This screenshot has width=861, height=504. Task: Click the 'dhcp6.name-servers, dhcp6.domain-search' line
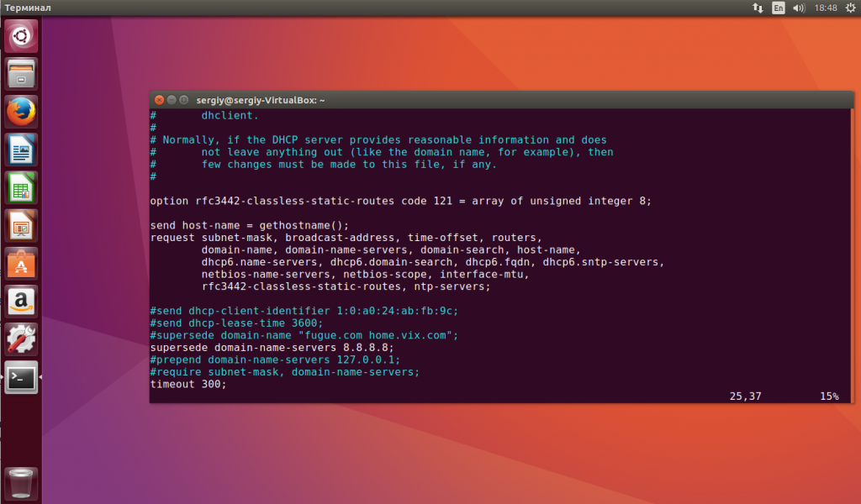(433, 262)
